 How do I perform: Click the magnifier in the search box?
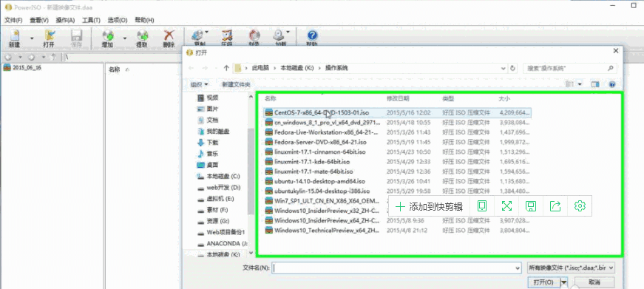(610, 68)
